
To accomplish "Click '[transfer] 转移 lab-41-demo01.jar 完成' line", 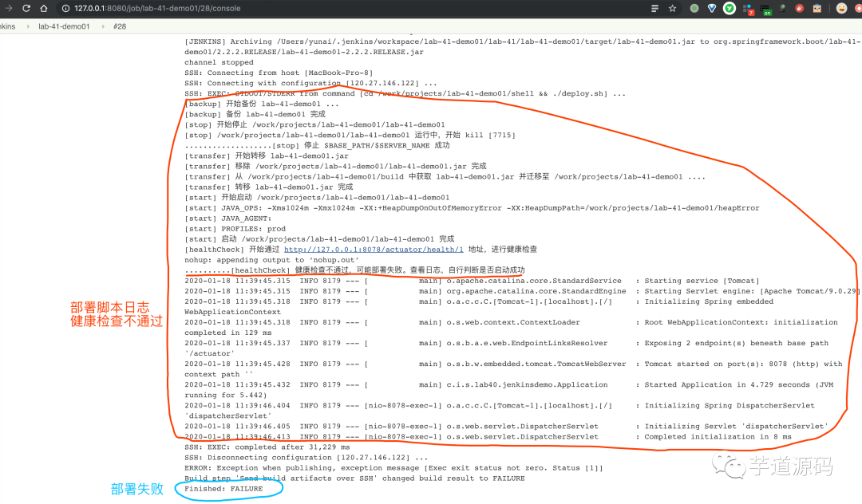I will click(269, 187).
